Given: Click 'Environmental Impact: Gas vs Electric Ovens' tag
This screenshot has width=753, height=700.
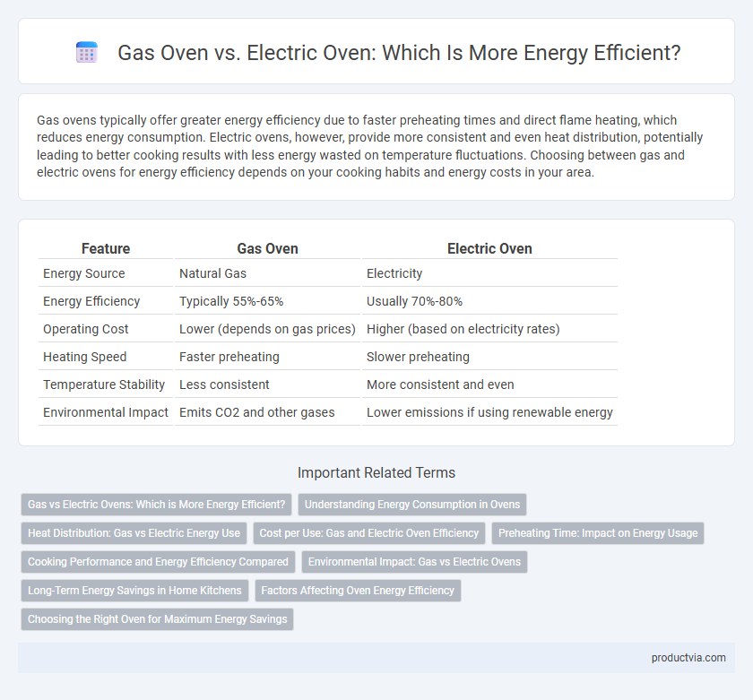Looking at the screenshot, I should click(x=414, y=562).
